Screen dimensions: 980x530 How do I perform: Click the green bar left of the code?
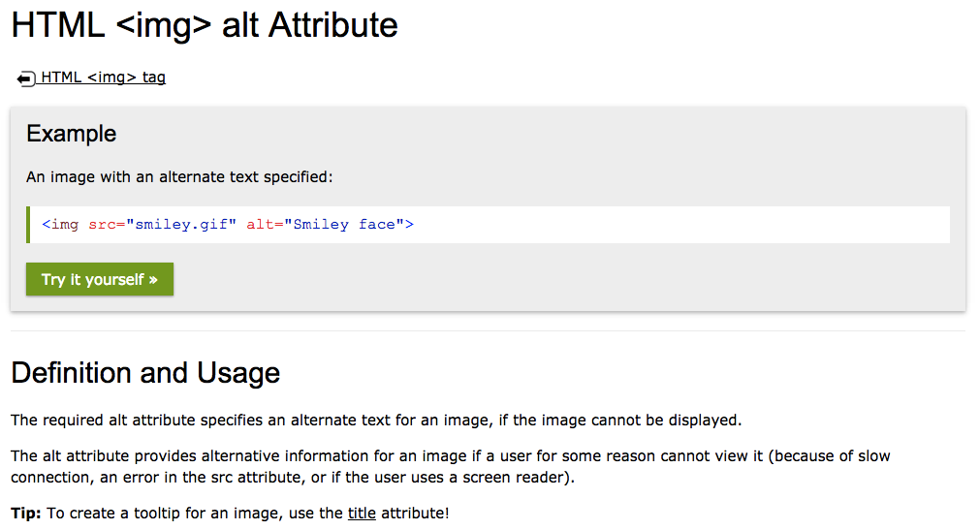point(29,225)
